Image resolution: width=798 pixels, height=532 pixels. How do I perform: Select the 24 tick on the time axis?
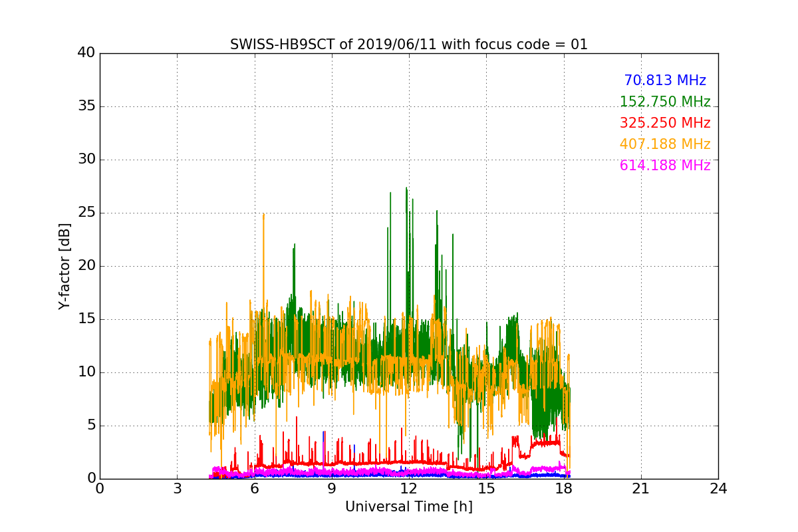coord(718,489)
